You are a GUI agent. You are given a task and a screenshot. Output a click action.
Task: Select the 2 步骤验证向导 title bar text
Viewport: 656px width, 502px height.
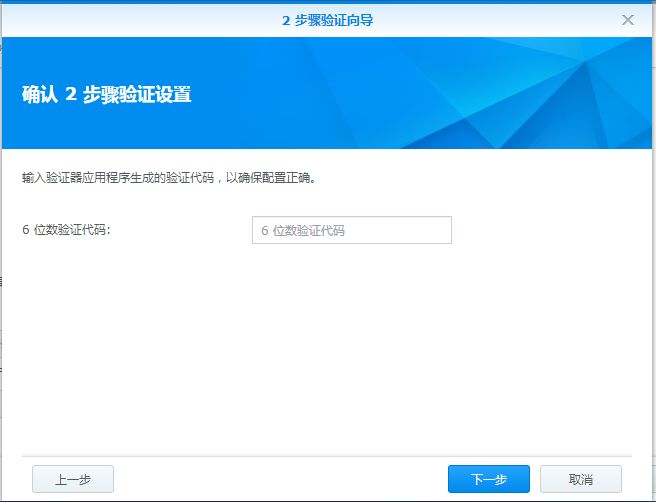point(328,20)
